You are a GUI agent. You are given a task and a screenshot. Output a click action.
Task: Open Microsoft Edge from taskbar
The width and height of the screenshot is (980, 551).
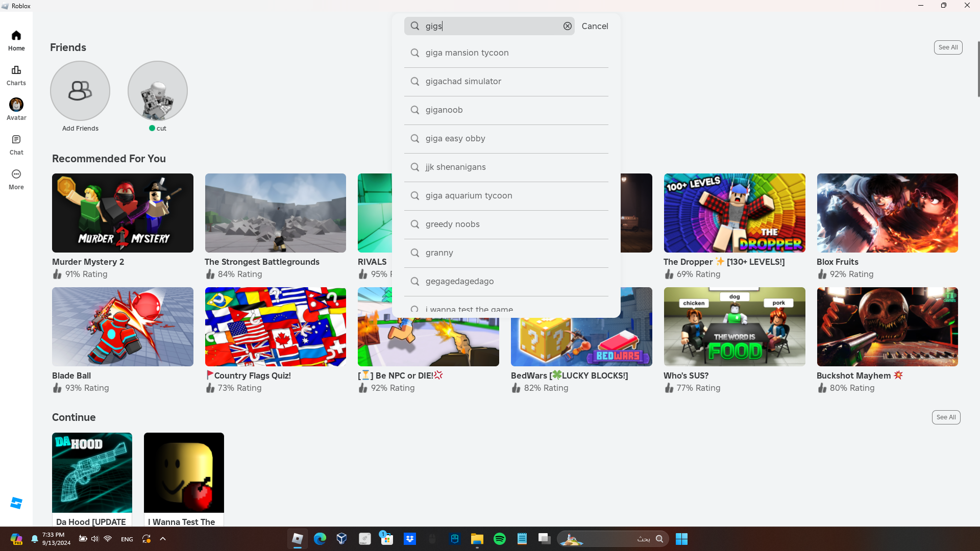(x=320, y=539)
